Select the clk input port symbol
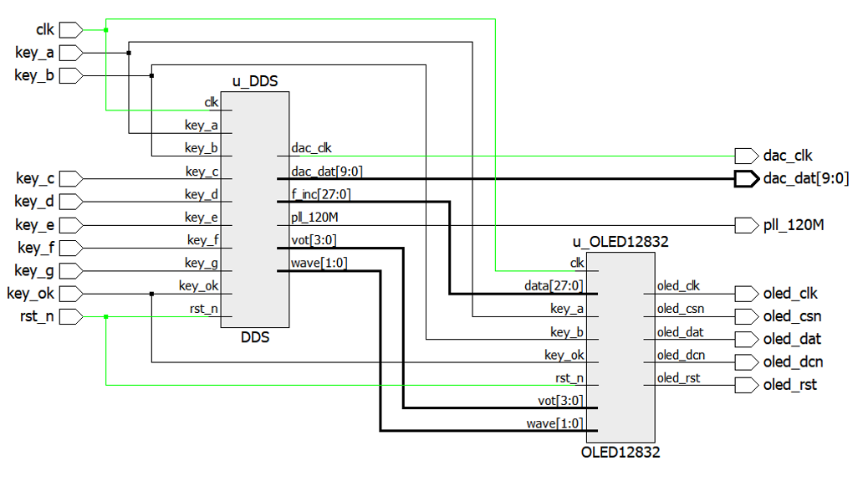 click(71, 30)
